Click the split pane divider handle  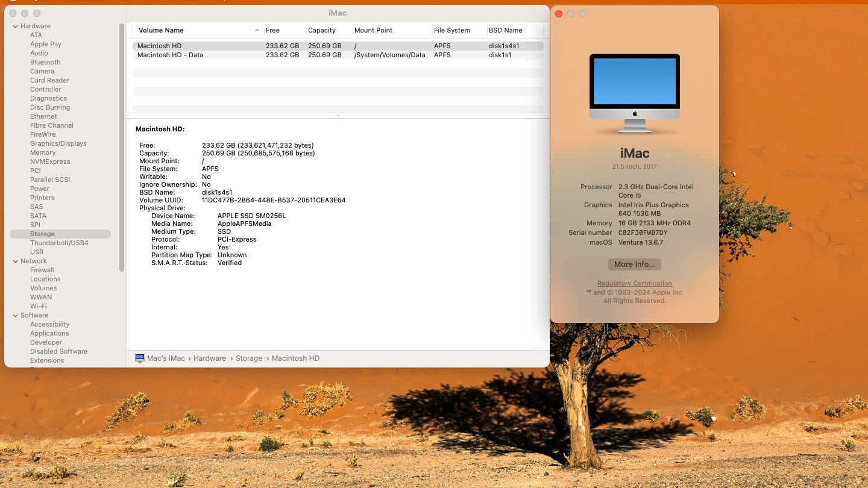[x=338, y=115]
